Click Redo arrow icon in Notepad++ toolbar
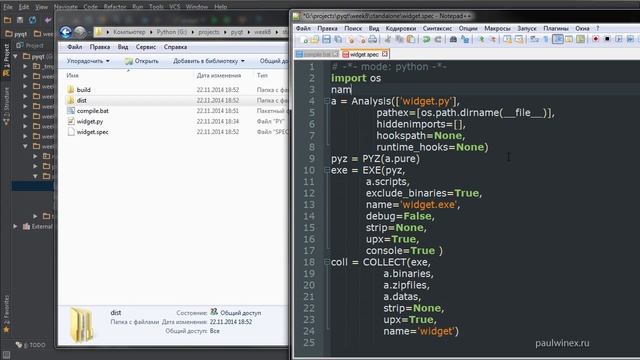Image resolution: width=640 pixels, height=360 pixels. click(x=438, y=40)
